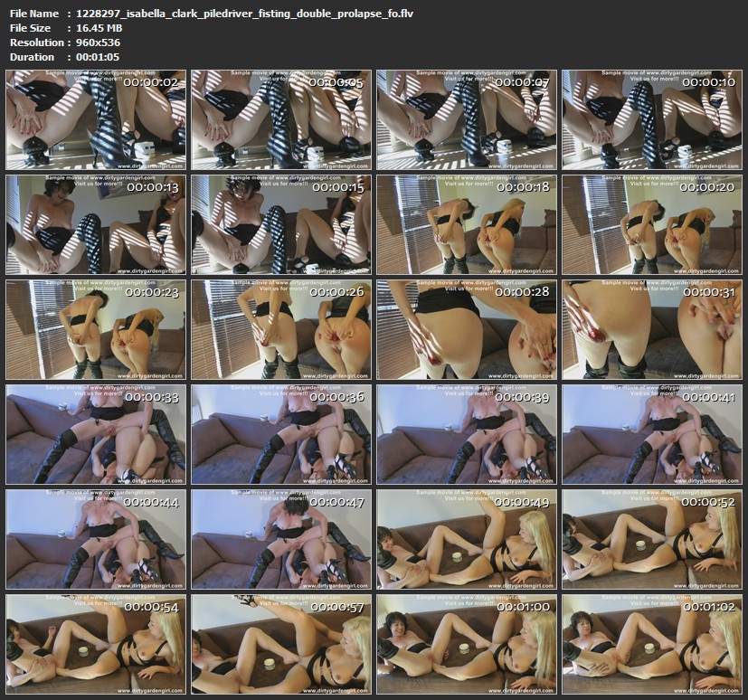
Task: Open the frame at 00:00:44
Action: (95, 539)
